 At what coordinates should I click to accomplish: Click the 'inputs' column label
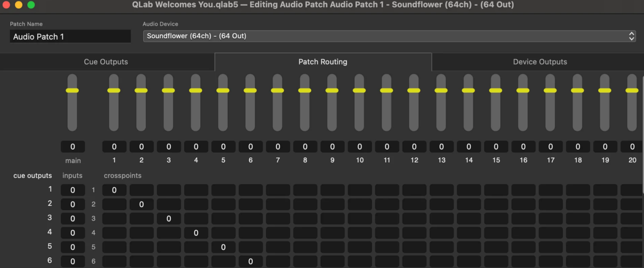pos(72,176)
